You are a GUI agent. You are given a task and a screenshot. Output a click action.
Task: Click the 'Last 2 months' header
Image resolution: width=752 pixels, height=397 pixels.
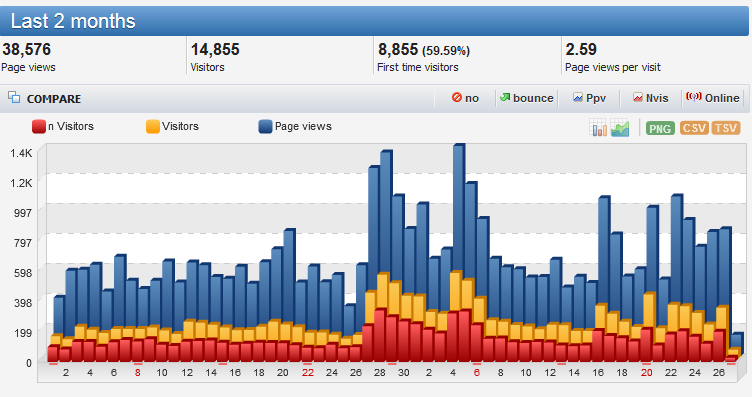73,21
